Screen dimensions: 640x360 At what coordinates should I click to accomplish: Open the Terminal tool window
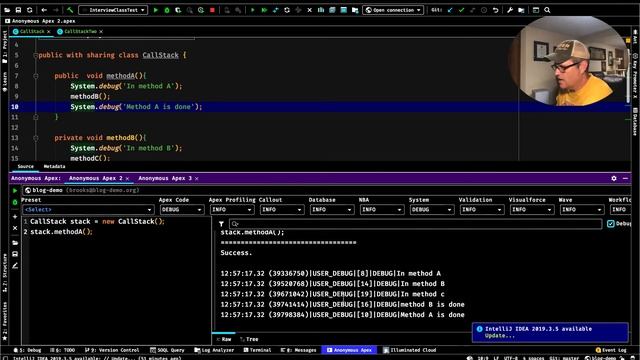click(257, 350)
